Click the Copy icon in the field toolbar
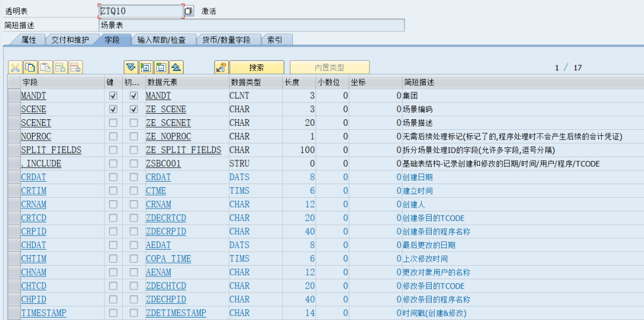644x320 pixels. [x=30, y=67]
